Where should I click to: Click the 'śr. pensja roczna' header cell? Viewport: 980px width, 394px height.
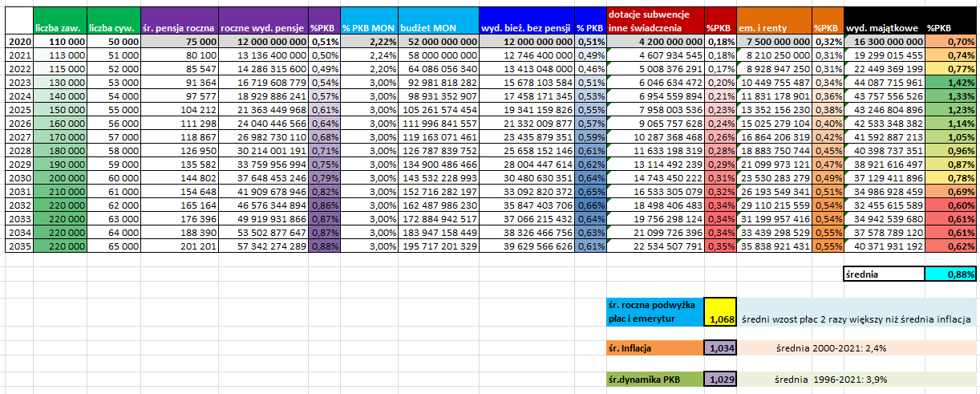click(x=178, y=21)
